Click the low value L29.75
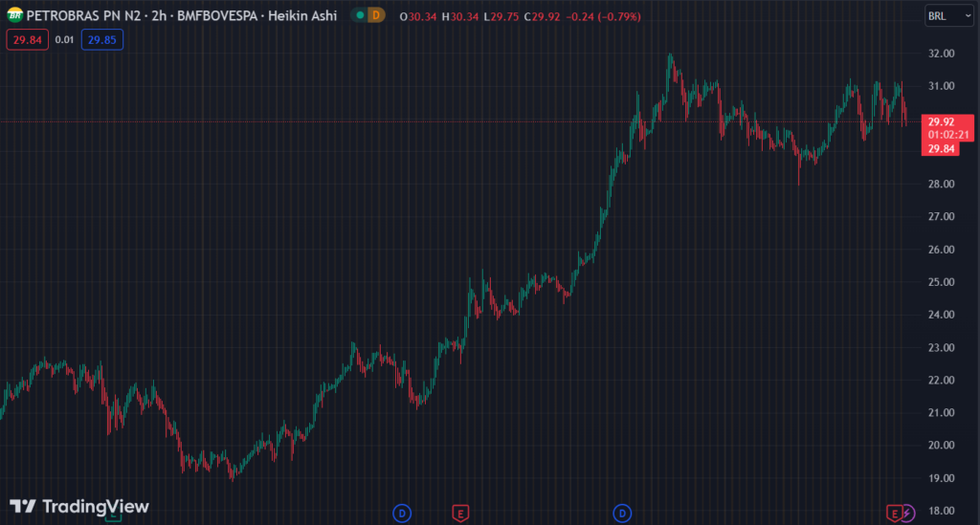 tap(501, 17)
